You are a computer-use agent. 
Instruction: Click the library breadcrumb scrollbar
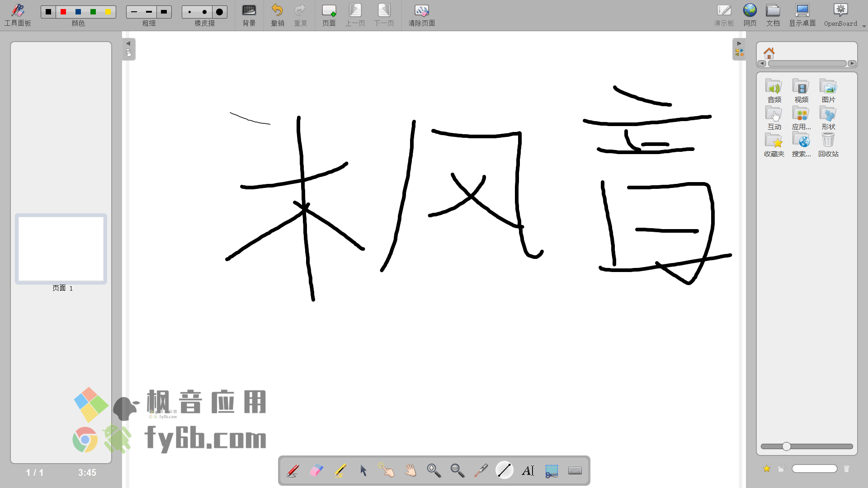[x=807, y=64]
